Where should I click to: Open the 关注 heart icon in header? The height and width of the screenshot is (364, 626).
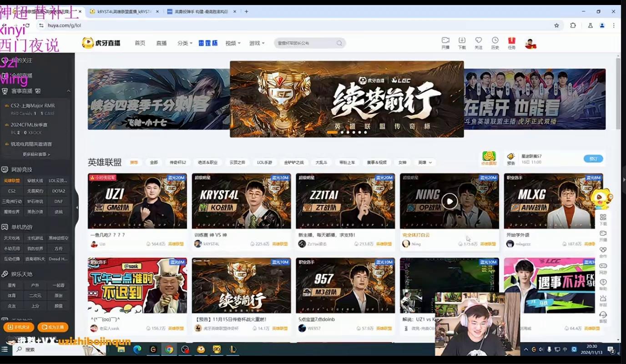(x=478, y=43)
